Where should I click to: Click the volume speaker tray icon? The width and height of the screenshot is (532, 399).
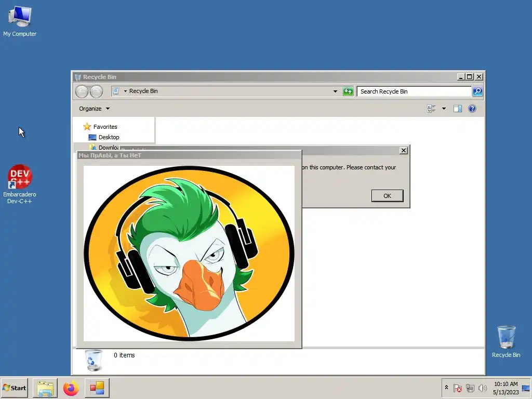click(482, 388)
